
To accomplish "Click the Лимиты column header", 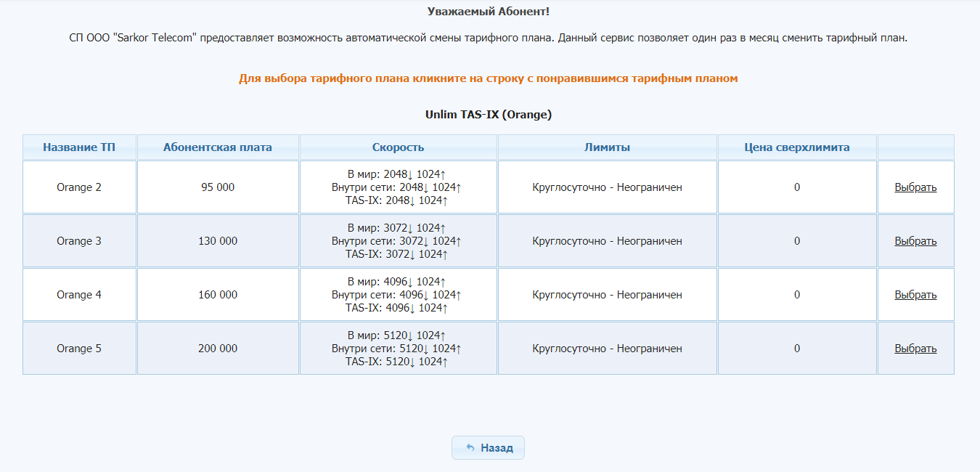I will click(607, 147).
